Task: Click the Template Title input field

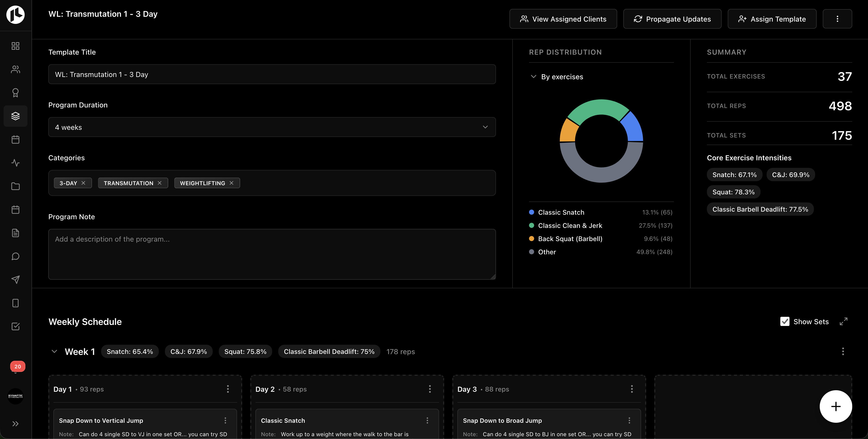Action: [272, 74]
